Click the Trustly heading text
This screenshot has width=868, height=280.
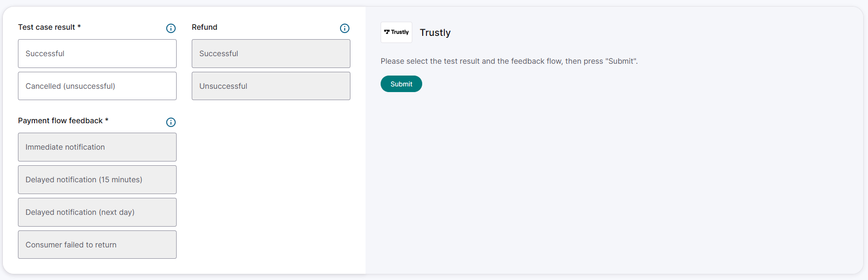tap(435, 33)
